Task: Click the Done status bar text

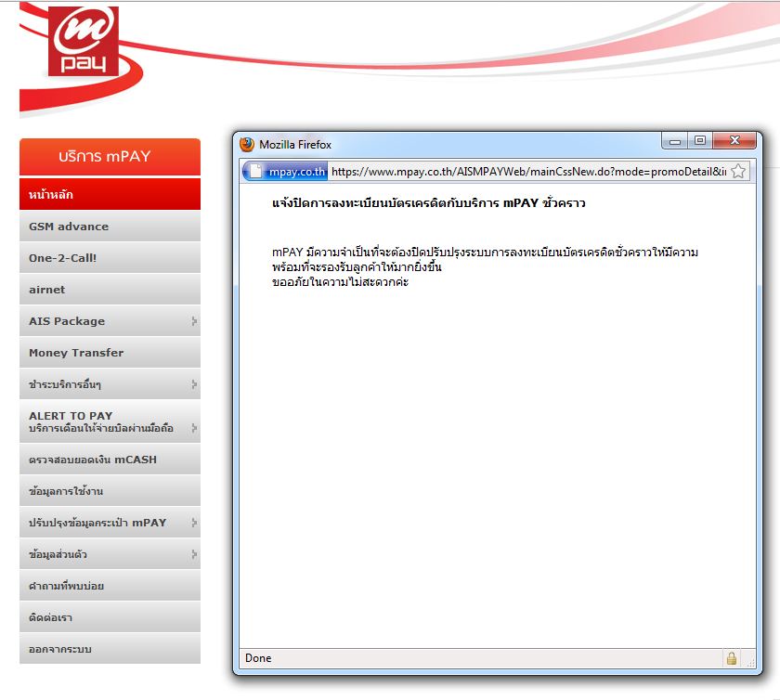Action: pos(258,658)
